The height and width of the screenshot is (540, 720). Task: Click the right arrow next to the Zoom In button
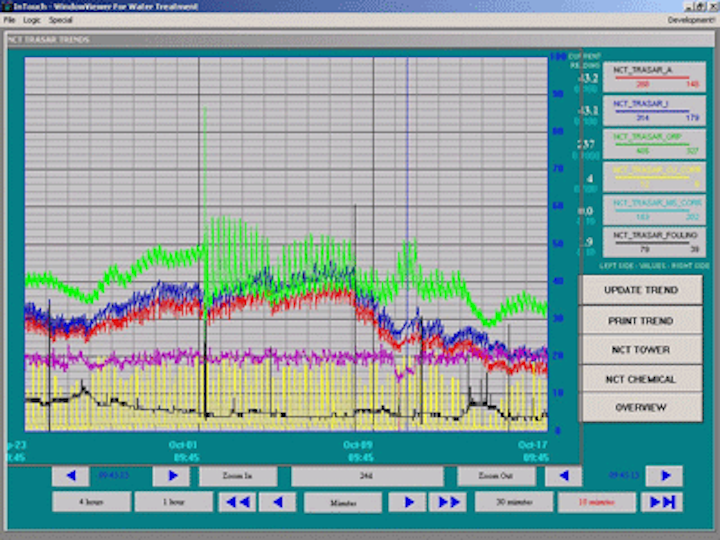[x=171, y=476]
